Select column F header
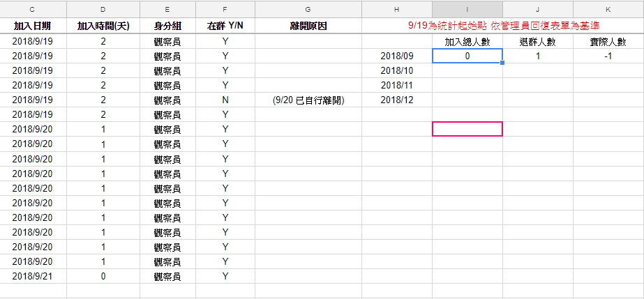644x299 pixels. click(x=225, y=9)
